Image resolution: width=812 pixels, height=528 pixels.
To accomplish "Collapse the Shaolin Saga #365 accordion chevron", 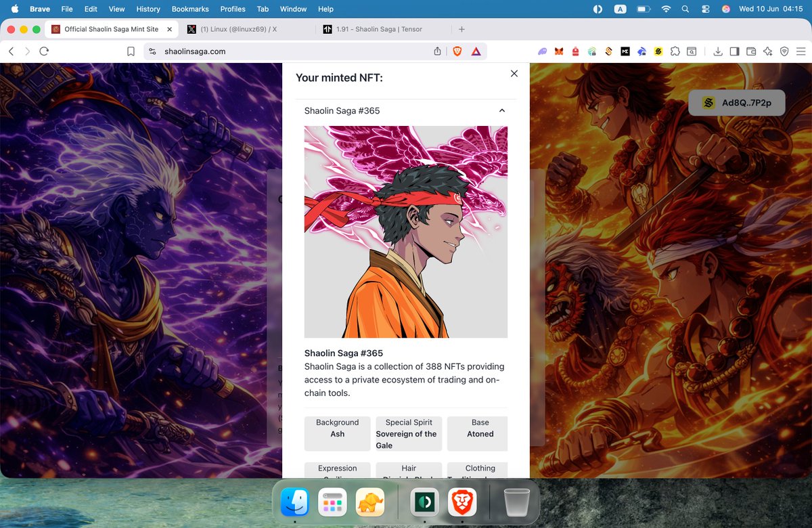I will point(501,110).
